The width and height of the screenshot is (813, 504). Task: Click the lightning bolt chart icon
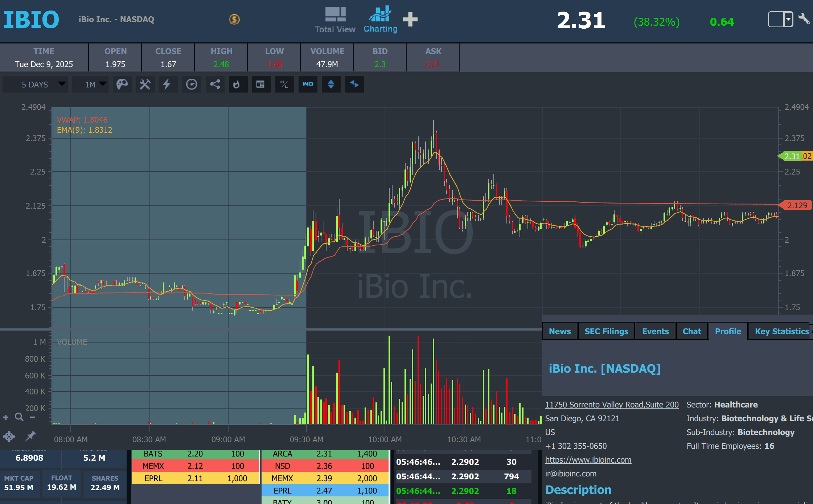[167, 85]
